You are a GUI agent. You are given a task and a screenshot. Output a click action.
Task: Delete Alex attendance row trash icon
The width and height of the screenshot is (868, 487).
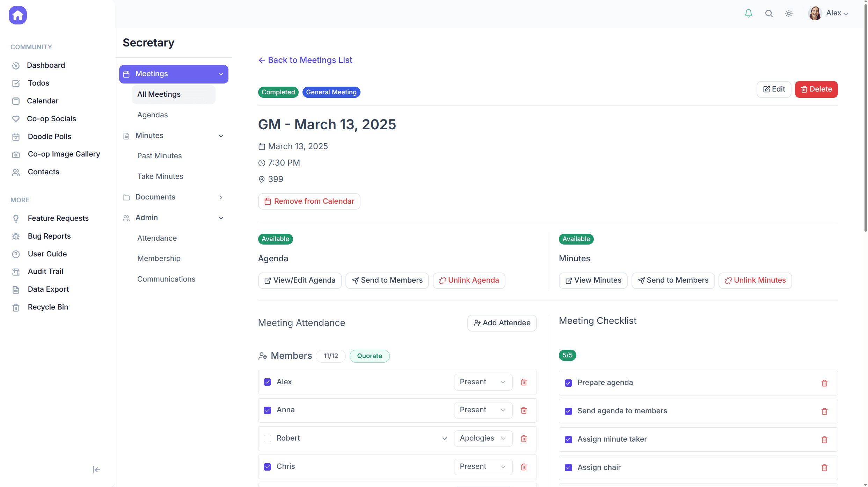(x=524, y=382)
